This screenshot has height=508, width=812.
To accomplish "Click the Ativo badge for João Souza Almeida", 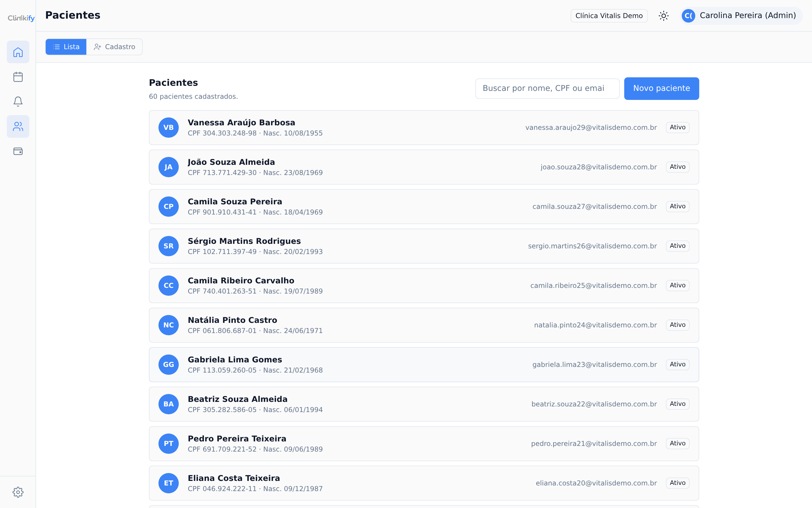I will (678, 167).
